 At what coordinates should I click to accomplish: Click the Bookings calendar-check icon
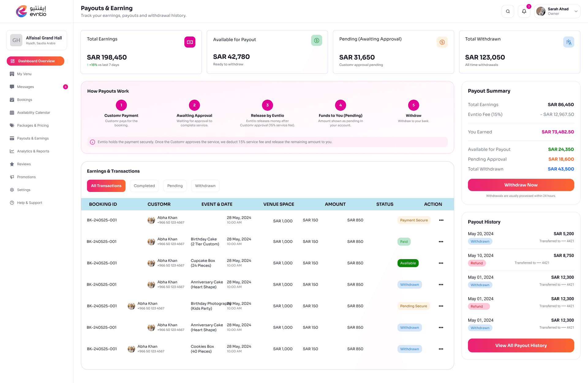[x=12, y=100]
